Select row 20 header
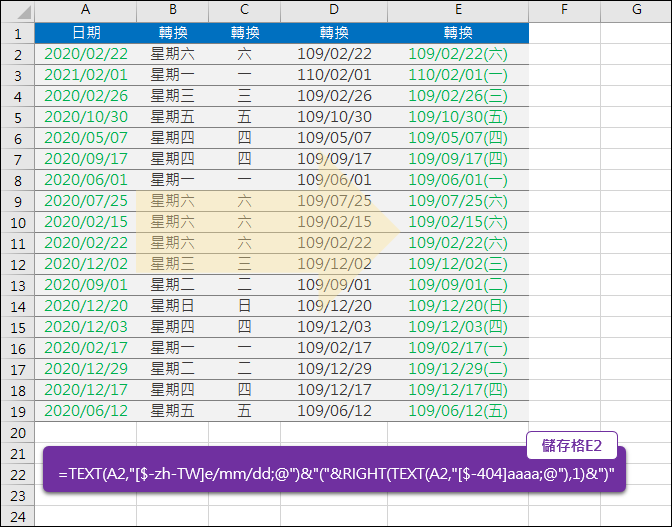This screenshot has height=527, width=672. coord(18,432)
